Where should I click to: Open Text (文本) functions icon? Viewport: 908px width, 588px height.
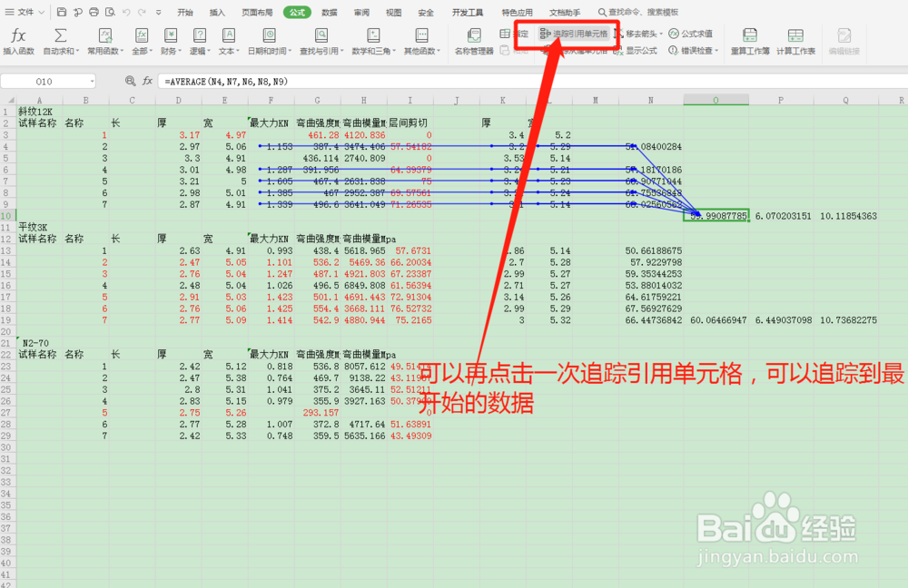[229, 36]
